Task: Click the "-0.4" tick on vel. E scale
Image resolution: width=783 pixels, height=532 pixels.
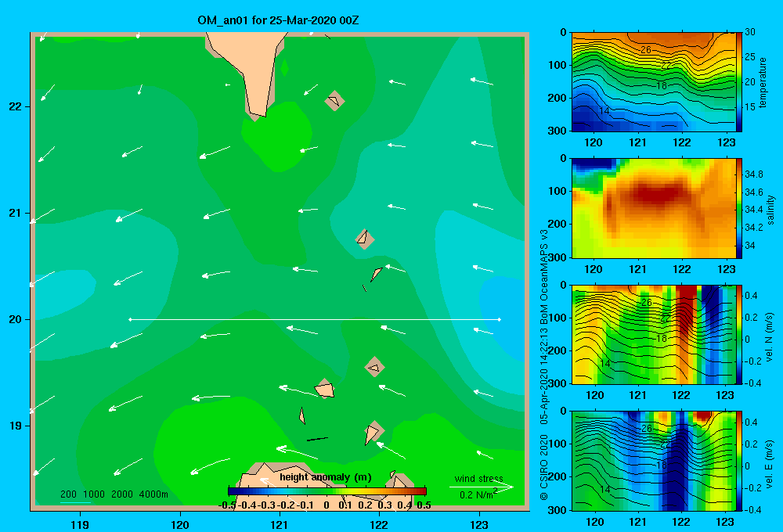Action: 753,509
